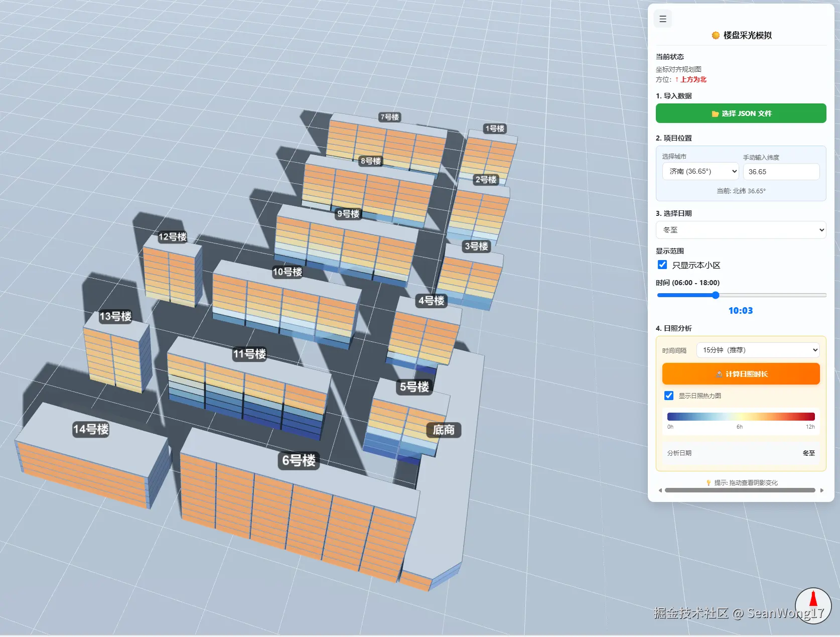
Task: Click the 10号楼 building label
Action: [x=288, y=272]
